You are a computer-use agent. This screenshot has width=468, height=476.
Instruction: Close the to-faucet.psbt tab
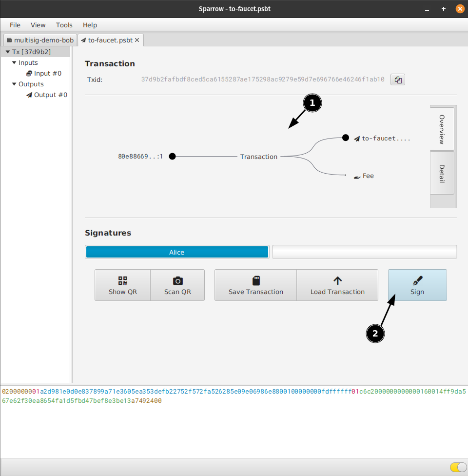137,40
